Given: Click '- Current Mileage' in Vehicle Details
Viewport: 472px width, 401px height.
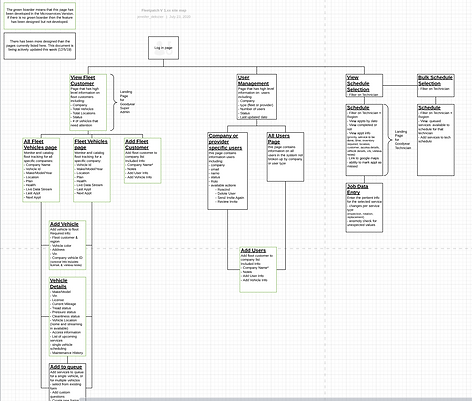Looking at the screenshot, I should (63, 304).
